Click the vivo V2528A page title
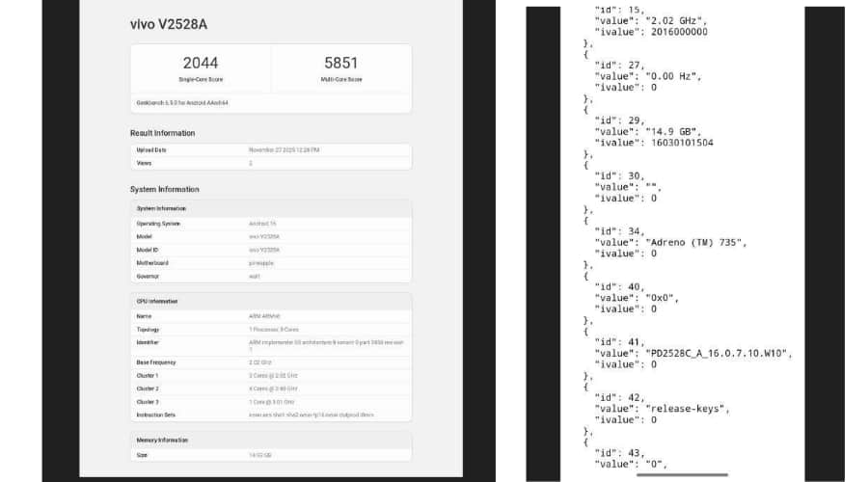Viewport: 868px width, 482px height. [171, 25]
